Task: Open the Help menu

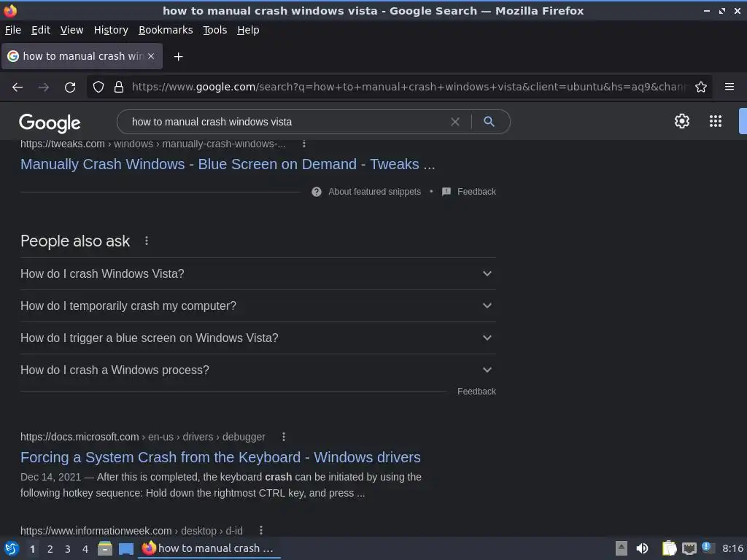Action: pos(248,30)
